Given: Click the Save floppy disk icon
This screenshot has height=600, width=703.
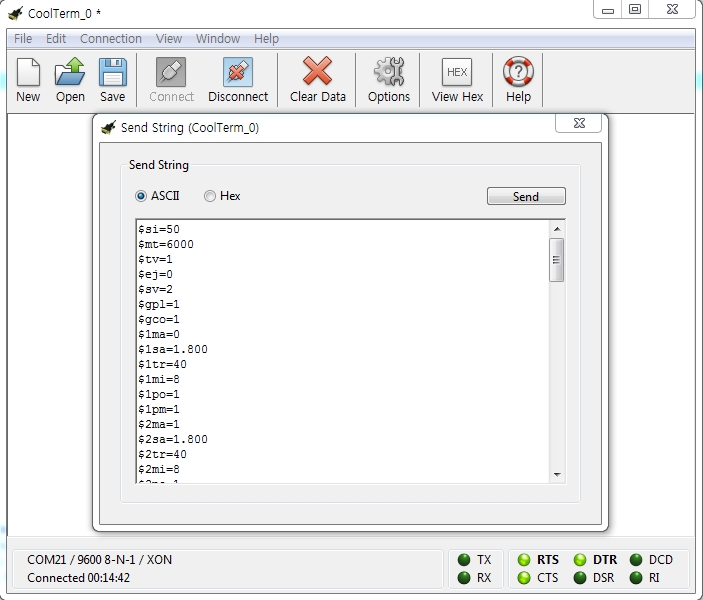Looking at the screenshot, I should point(112,73).
